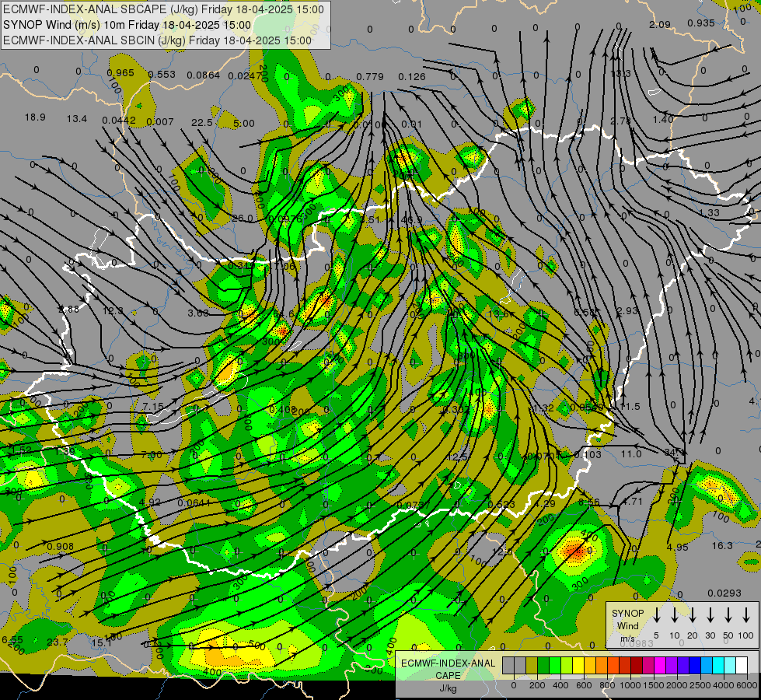Pick the dark green CAPE legend swatch
Image resolution: width=761 pixels, height=700 pixels.
pyautogui.click(x=543, y=665)
